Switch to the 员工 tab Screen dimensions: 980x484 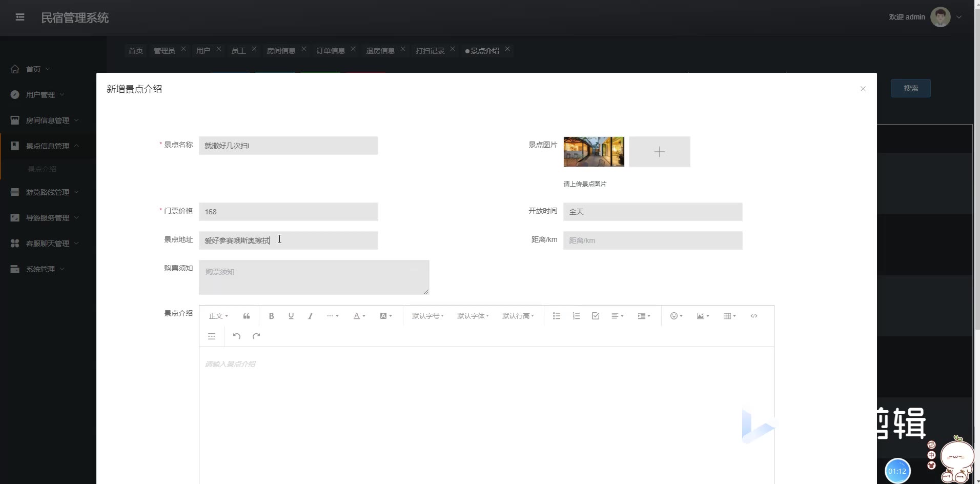238,51
